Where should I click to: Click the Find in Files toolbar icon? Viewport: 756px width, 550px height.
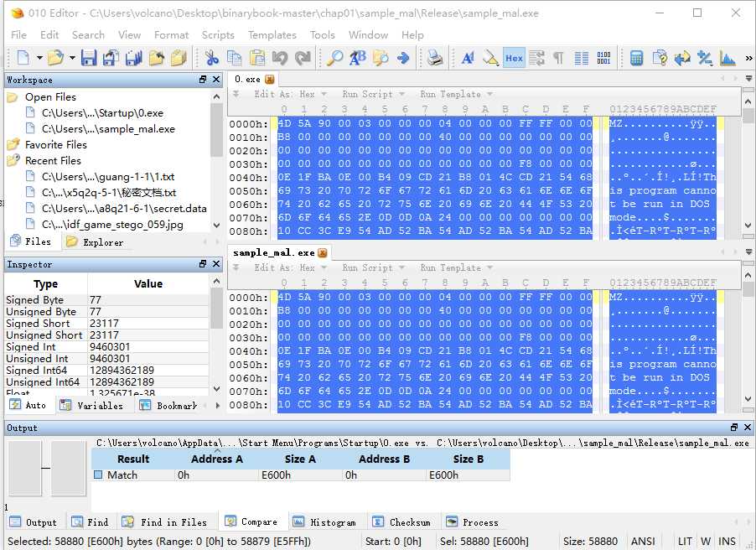tap(381, 59)
